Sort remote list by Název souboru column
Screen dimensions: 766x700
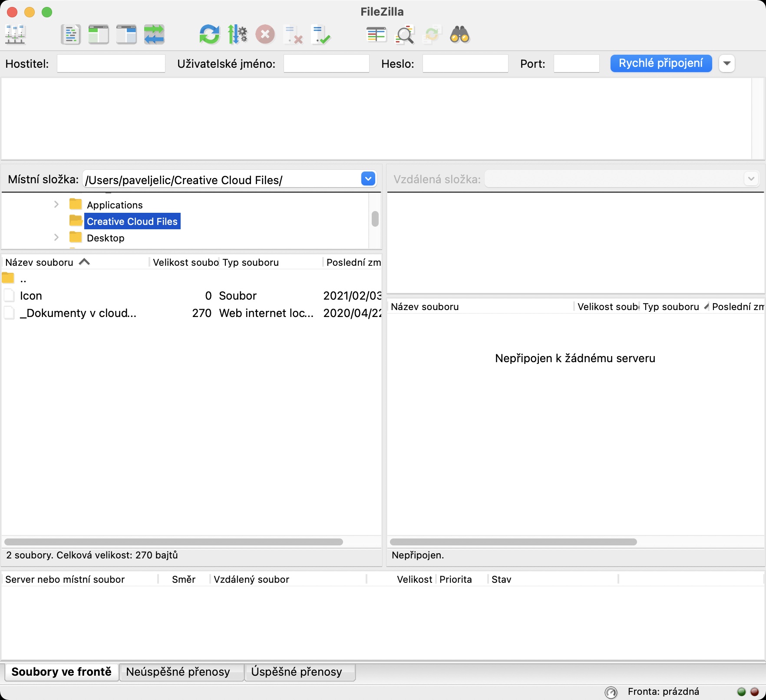481,307
